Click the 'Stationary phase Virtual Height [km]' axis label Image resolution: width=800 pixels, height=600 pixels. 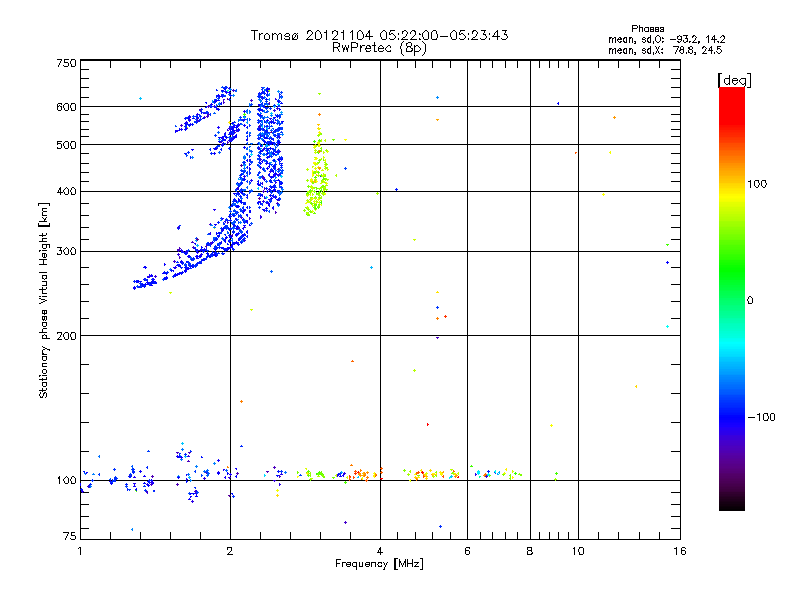click(x=44, y=300)
